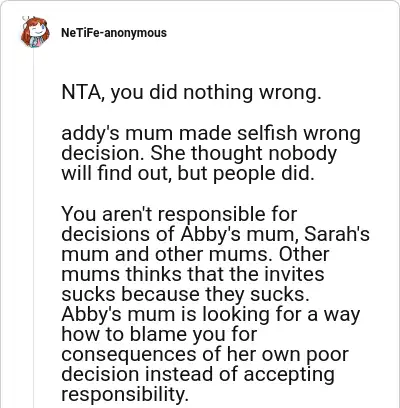Click the line 'You aren't responsible for'
This screenshot has height=408, width=400.
pos(179,214)
